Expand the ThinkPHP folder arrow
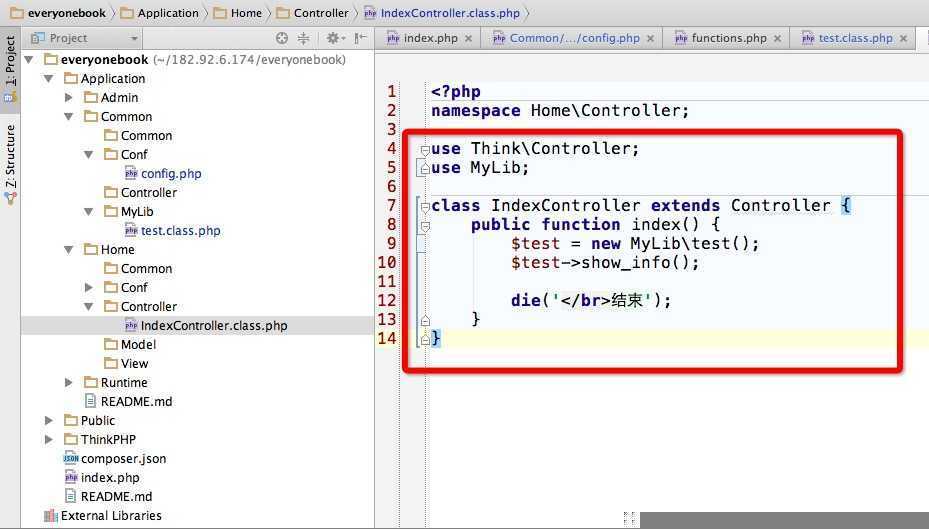Viewport: 929px width, 529px height. [49, 440]
